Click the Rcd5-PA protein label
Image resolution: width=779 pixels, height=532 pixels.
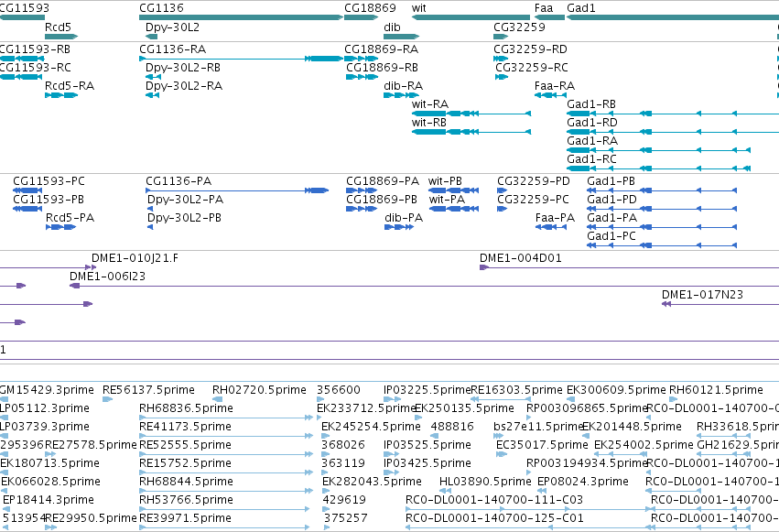point(70,218)
